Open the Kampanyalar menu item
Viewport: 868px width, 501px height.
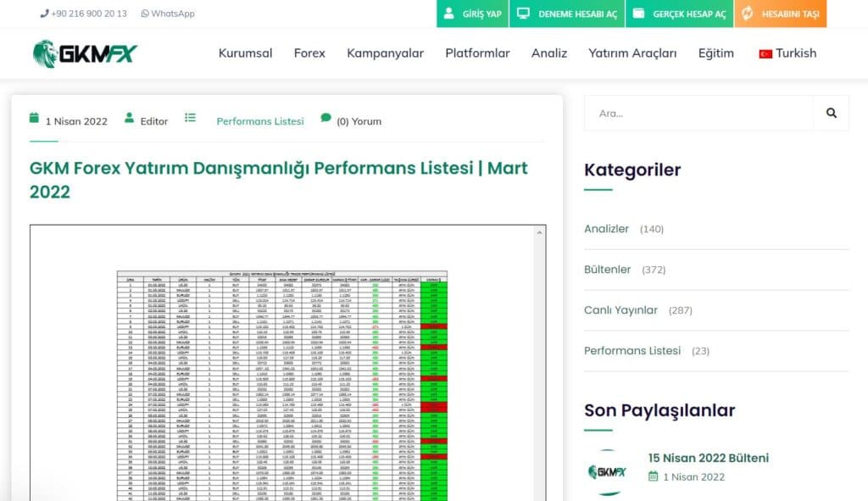pyautogui.click(x=386, y=53)
